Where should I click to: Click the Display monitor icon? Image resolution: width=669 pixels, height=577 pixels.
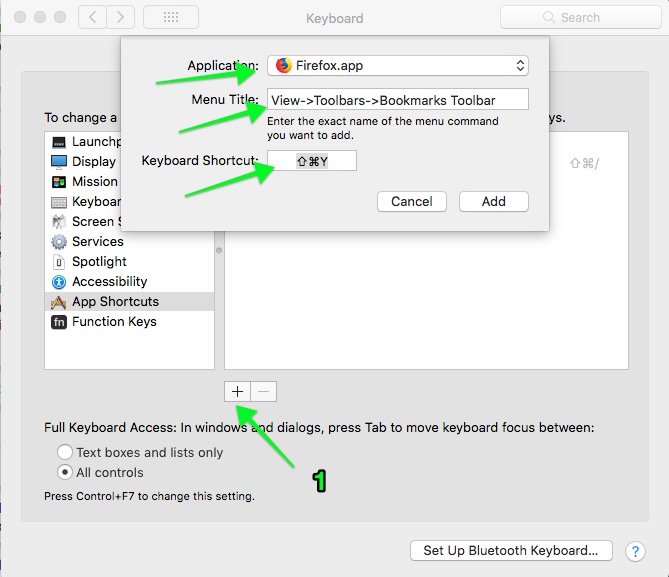point(59,162)
